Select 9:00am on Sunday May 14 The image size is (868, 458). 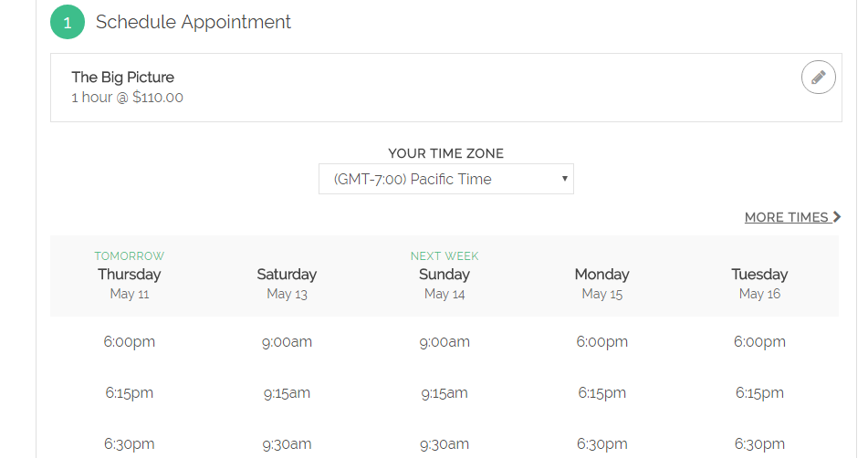(444, 342)
